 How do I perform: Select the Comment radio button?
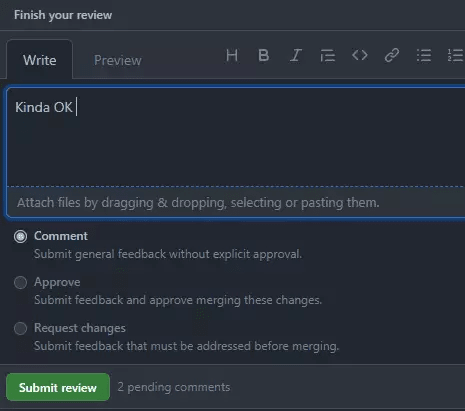pos(20,236)
